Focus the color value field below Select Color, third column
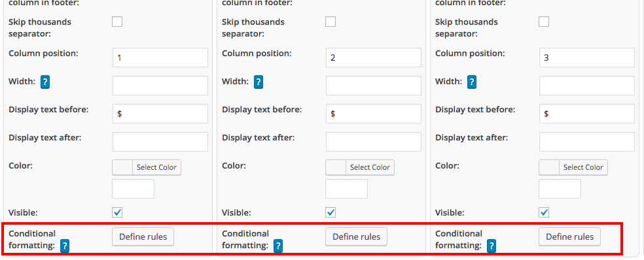The image size is (644, 260). coord(560,189)
